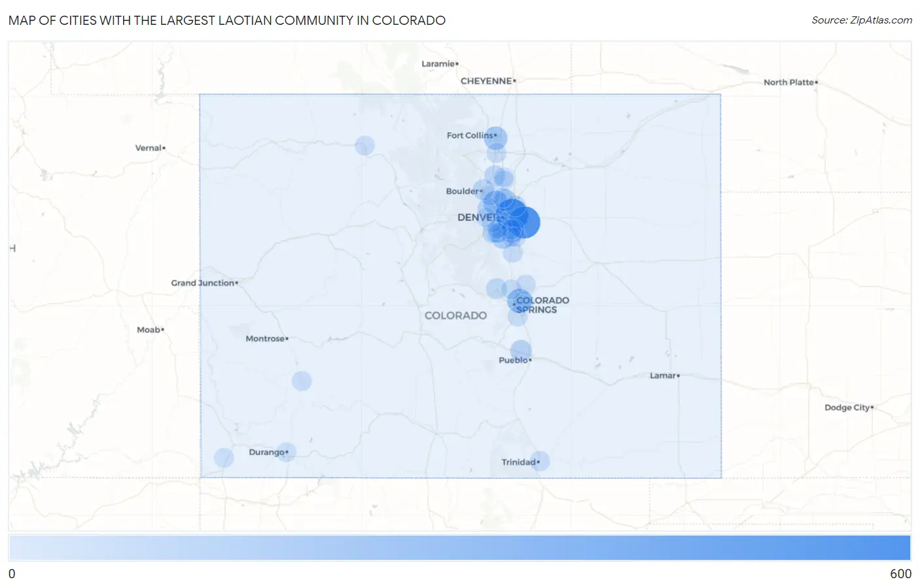The width and height of the screenshot is (920, 588).
Task: Click the bubble beside Boulder label
Action: pos(484,190)
